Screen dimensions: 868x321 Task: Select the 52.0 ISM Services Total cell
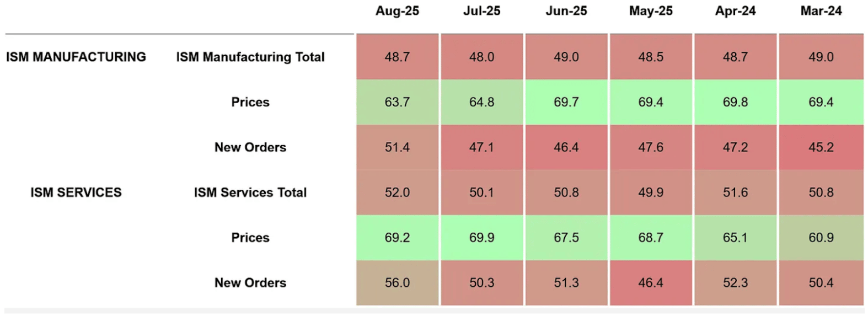397,192
